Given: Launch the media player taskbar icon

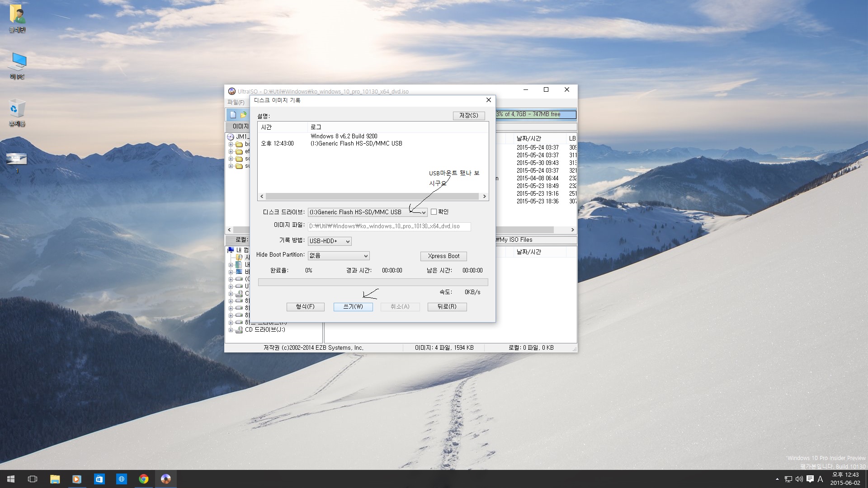Looking at the screenshot, I should 77,479.
